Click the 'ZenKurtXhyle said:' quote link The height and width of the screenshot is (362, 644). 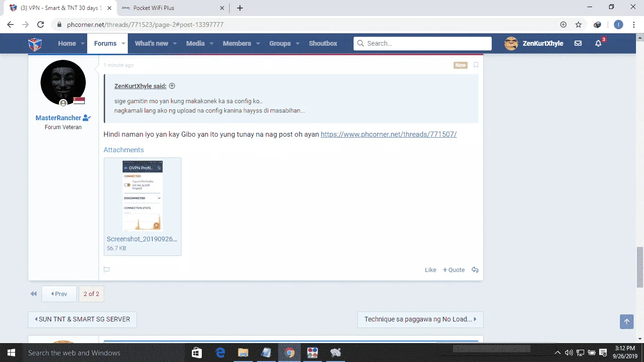coord(140,86)
